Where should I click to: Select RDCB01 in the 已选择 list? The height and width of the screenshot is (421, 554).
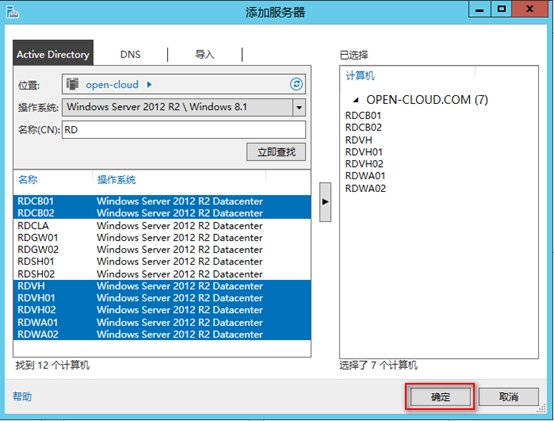point(363,115)
